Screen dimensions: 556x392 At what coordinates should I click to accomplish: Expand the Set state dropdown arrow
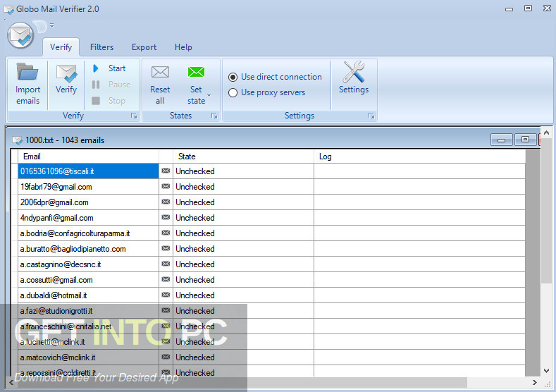[x=209, y=95]
